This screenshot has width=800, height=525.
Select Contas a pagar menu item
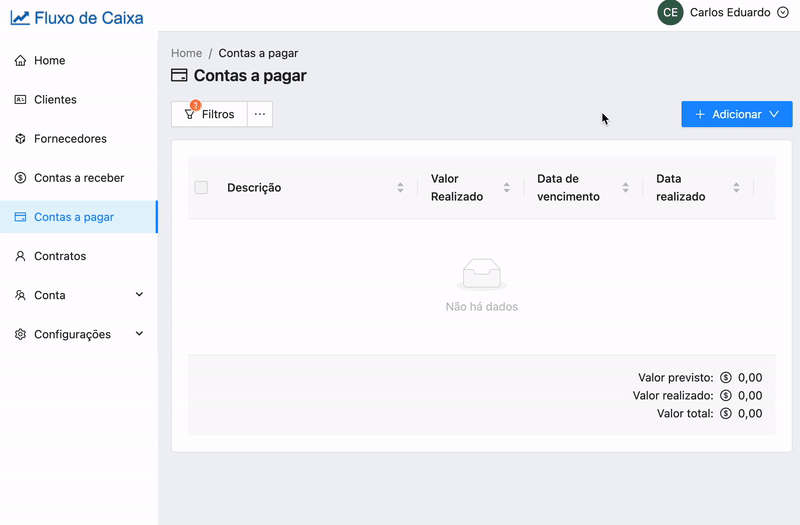(x=79, y=217)
